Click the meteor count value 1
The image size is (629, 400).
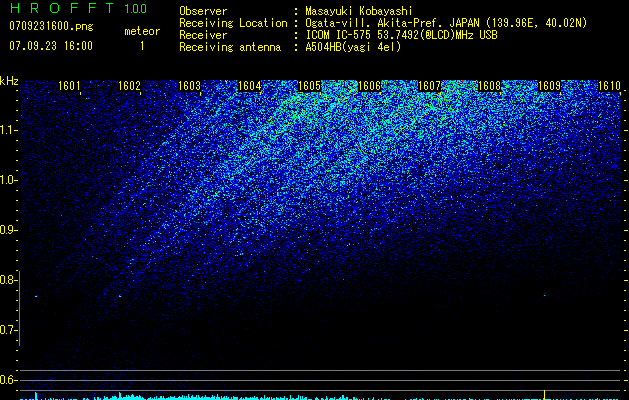tap(142, 46)
